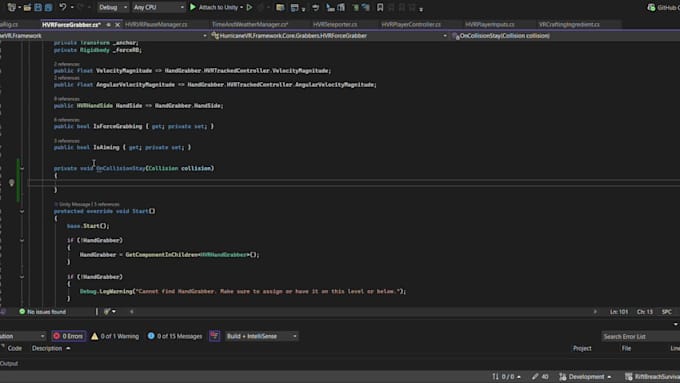Click the OnCollisionStay method name
The image size is (680, 383).
click(121, 168)
